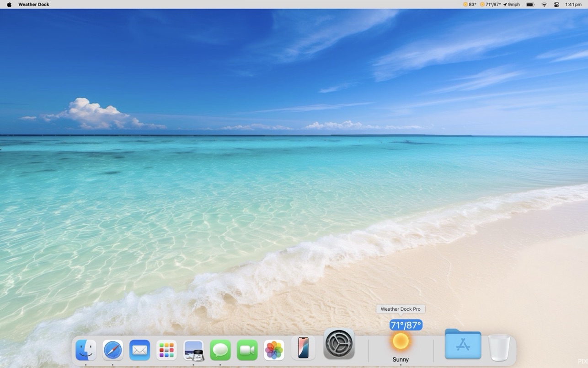Launch the Preview app
This screenshot has width=588, height=368.
193,350
